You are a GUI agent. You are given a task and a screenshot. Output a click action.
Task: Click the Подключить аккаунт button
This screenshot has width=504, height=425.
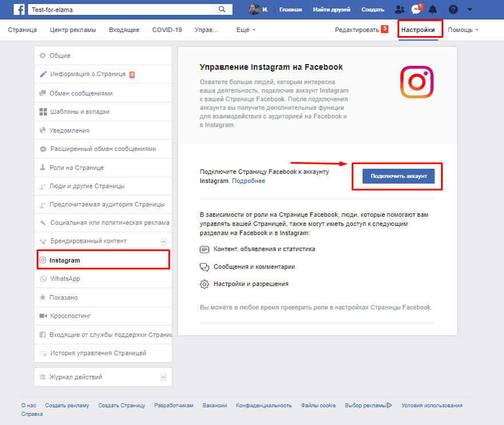(x=399, y=176)
